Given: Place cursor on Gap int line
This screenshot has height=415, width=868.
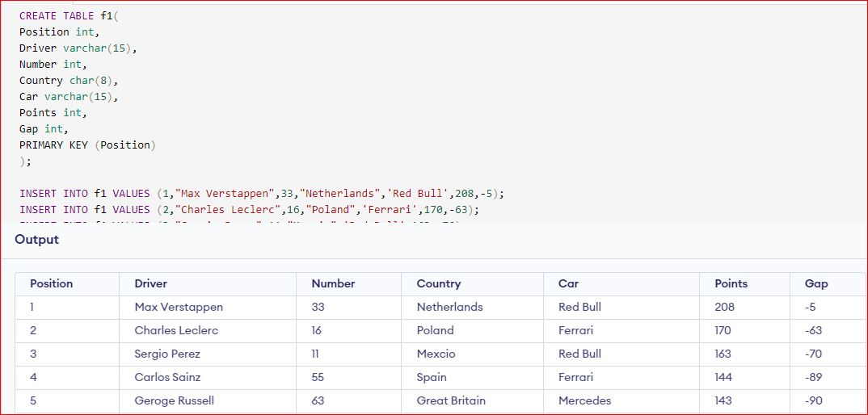Looking at the screenshot, I should (44, 128).
